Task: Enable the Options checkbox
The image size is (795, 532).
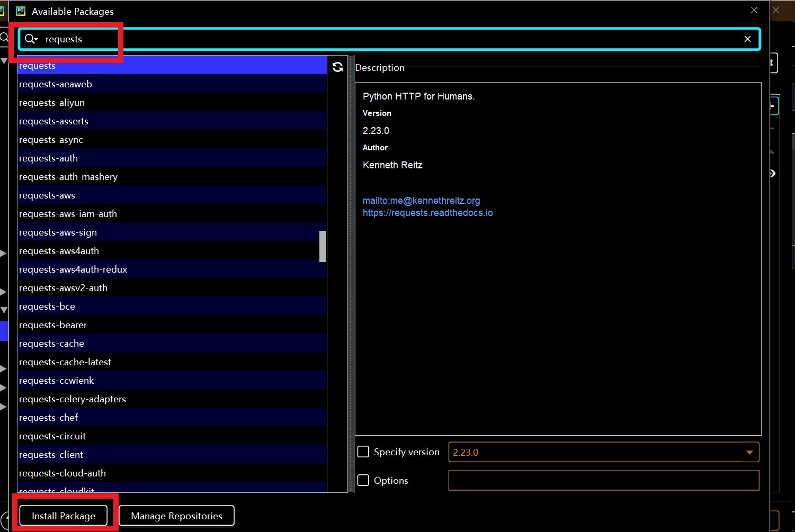Action: [x=363, y=480]
